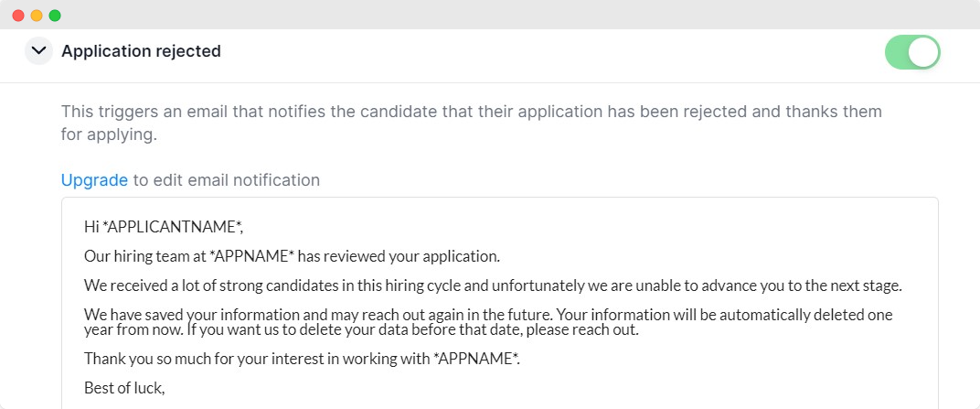The height and width of the screenshot is (409, 980).
Task: Click the "Our hiring team" sentence
Action: tap(292, 256)
